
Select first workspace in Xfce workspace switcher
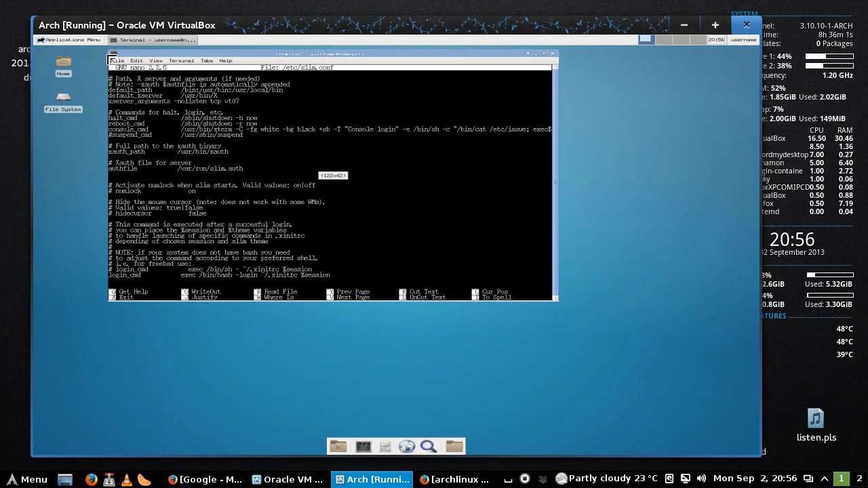(x=646, y=39)
